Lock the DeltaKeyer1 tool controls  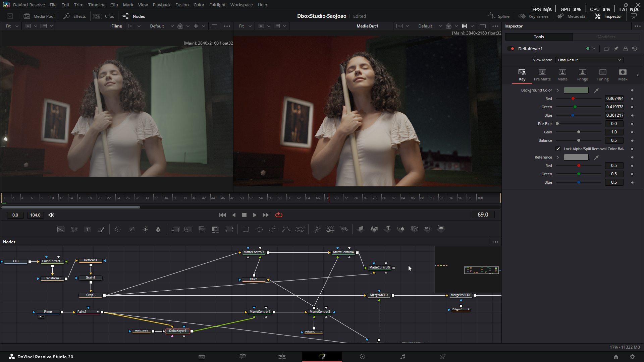626,49
